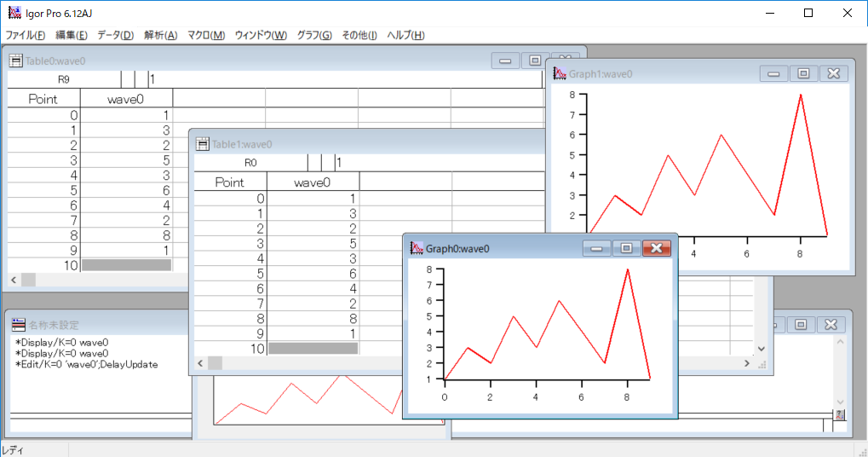Click the command window 名称未設定 icon
This screenshot has height=457, width=868.
(18, 325)
